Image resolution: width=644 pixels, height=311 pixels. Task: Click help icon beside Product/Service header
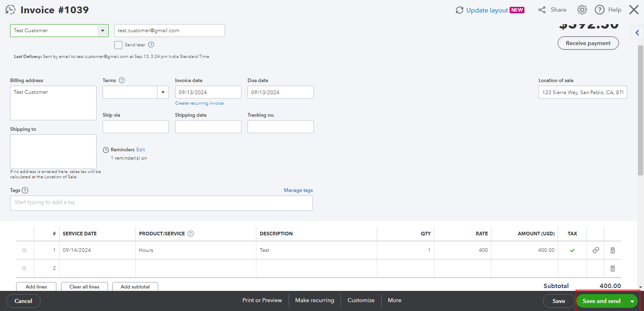pyautogui.click(x=191, y=234)
